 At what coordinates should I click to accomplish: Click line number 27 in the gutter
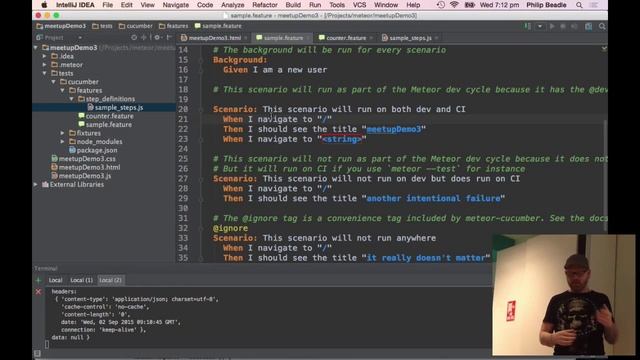(183, 179)
